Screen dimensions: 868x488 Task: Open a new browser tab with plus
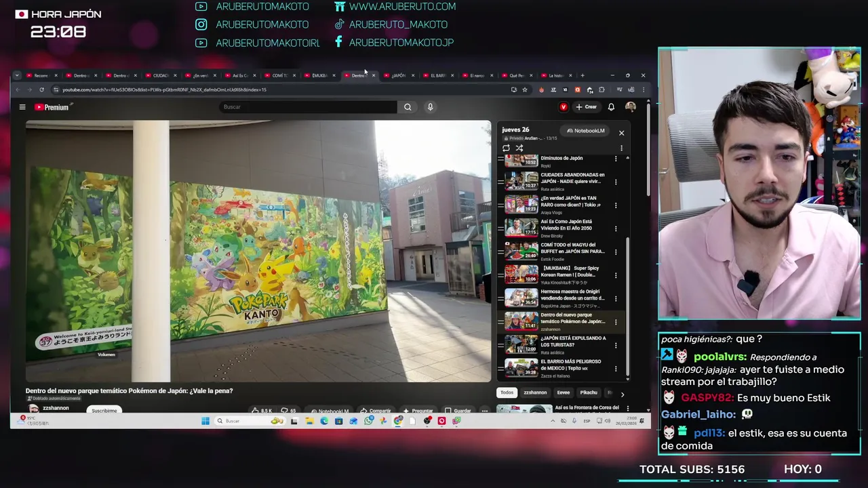pyautogui.click(x=582, y=75)
